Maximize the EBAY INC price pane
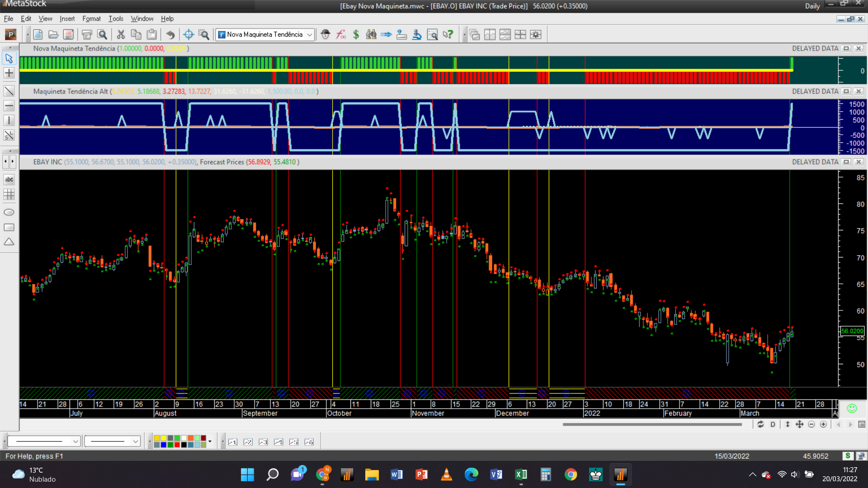868x488 pixels. [x=846, y=162]
